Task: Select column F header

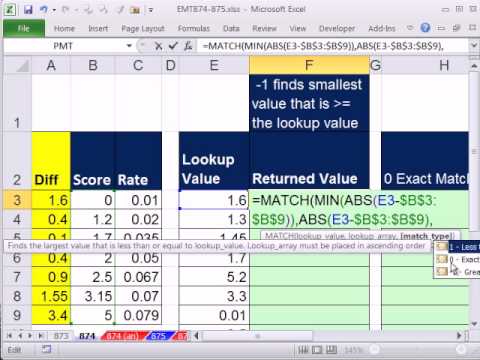Action: coord(309,65)
